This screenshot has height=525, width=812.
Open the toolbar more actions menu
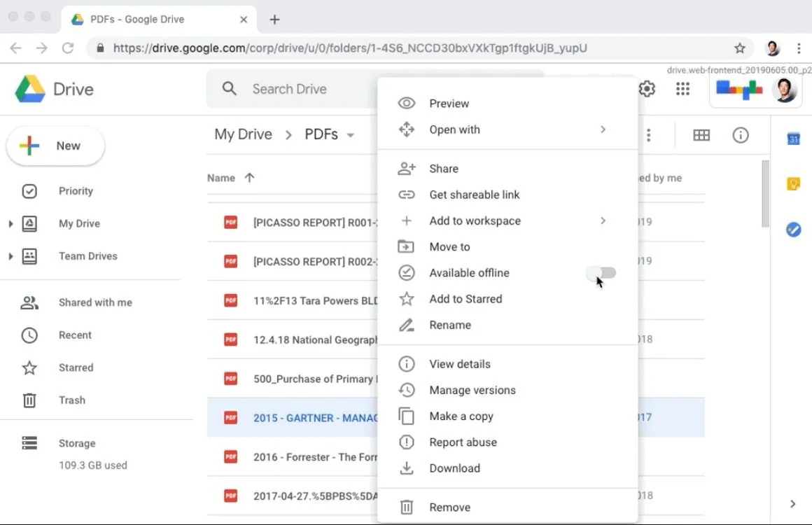click(x=648, y=135)
